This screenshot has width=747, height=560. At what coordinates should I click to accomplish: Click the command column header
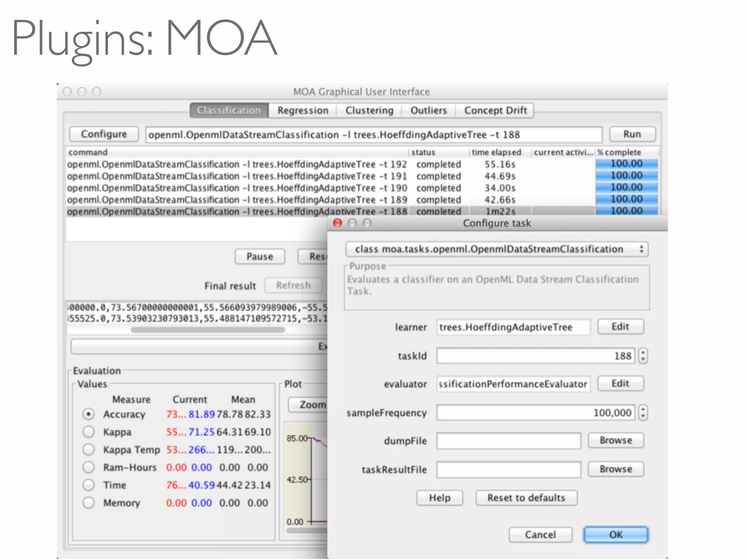tap(237, 152)
